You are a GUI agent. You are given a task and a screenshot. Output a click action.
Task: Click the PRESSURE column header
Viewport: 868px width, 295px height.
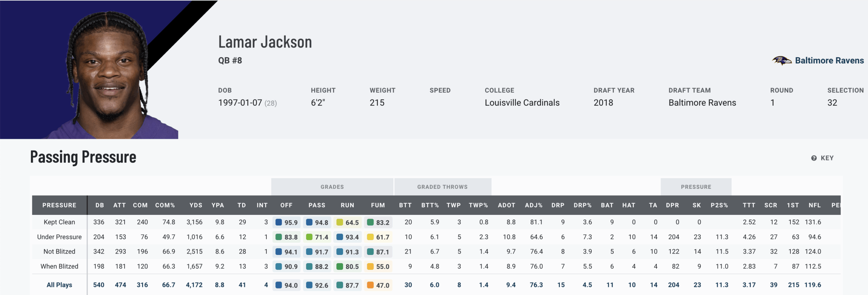coord(59,205)
